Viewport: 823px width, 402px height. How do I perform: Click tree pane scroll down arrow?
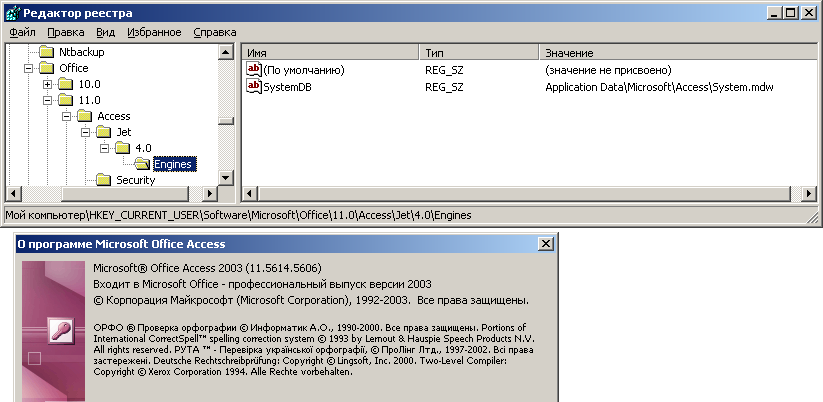coord(226,178)
